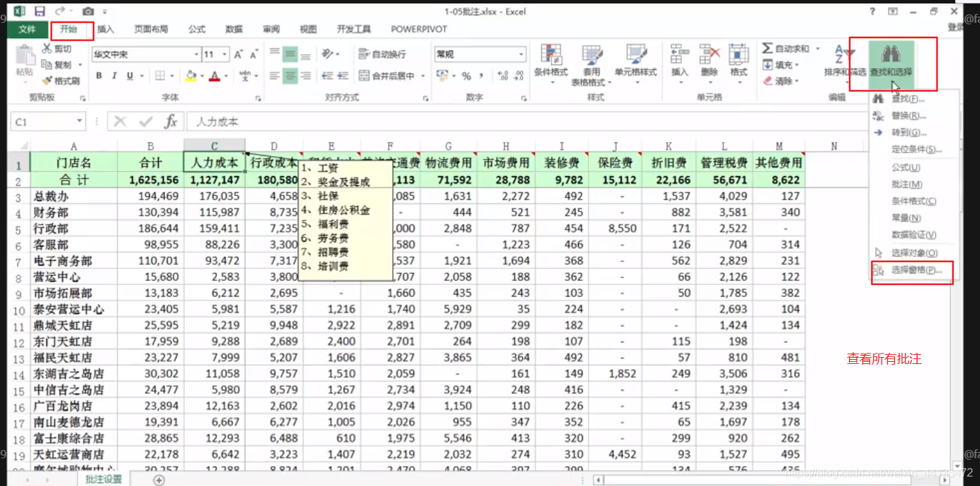
Task: Open Conditional Formatting (条件格式)
Action: coord(551,65)
